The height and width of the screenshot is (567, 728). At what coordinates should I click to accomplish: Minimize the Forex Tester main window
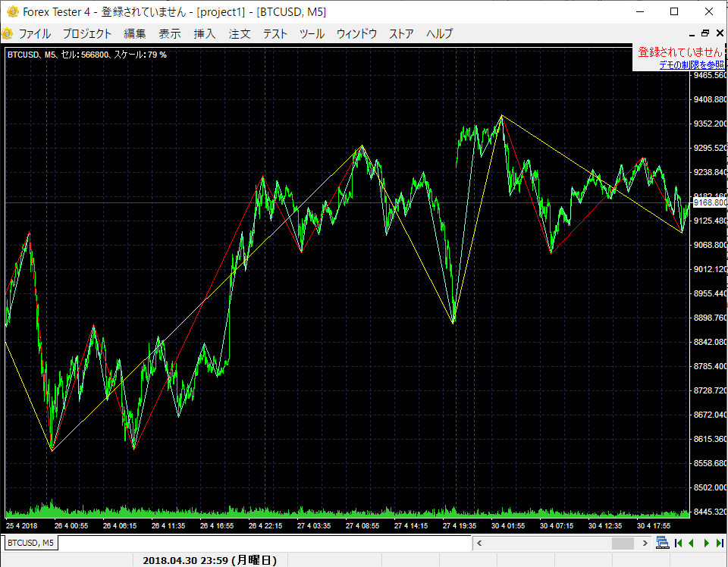(x=640, y=11)
